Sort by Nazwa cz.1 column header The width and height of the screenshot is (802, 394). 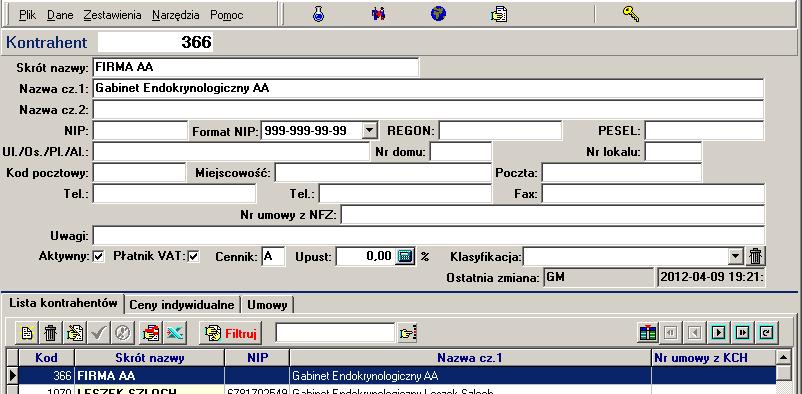(470, 358)
